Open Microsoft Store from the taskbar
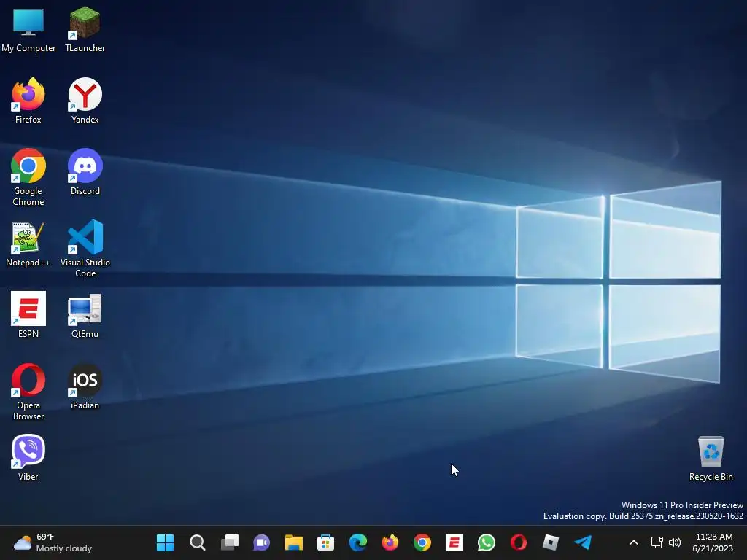This screenshot has height=560, width=747. pyautogui.click(x=326, y=542)
